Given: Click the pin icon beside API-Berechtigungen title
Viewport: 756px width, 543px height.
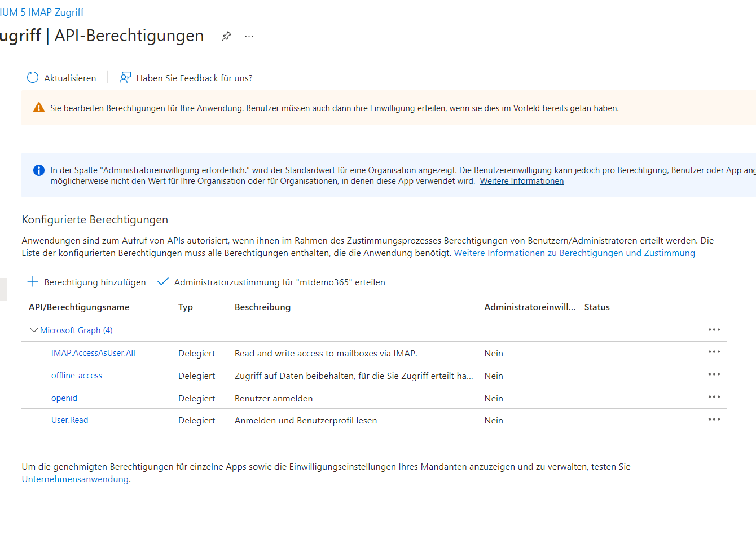Looking at the screenshot, I should click(226, 36).
